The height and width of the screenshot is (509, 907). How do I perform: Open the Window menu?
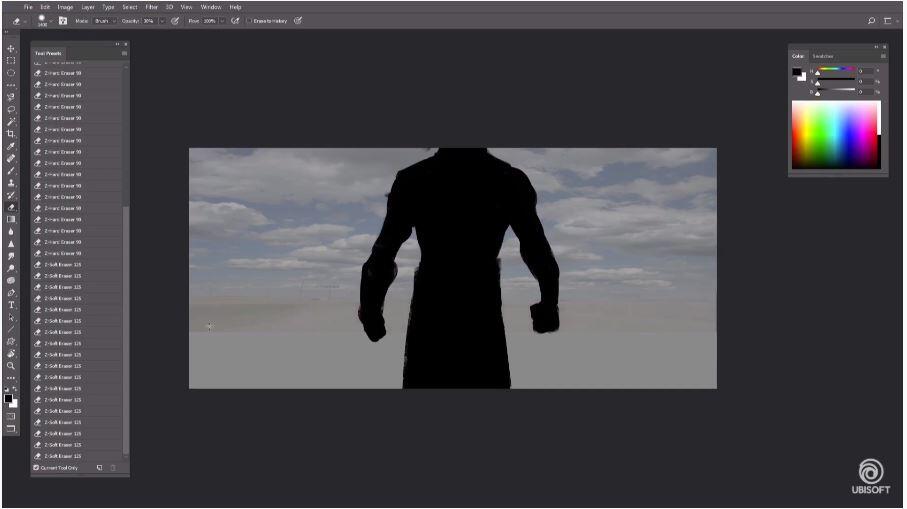click(x=211, y=7)
